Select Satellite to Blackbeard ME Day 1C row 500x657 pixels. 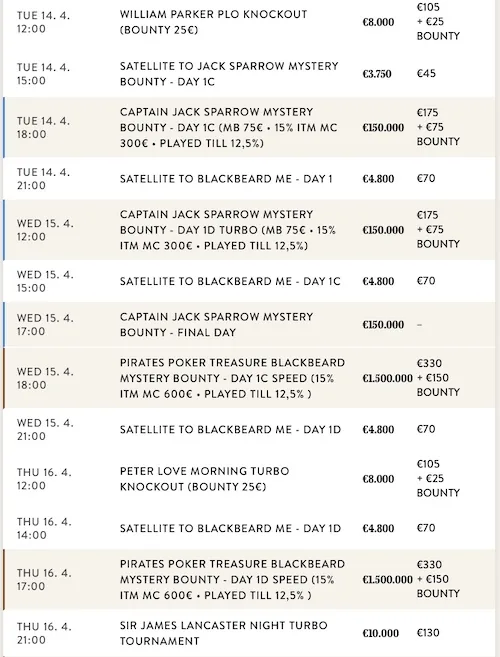(x=249, y=281)
